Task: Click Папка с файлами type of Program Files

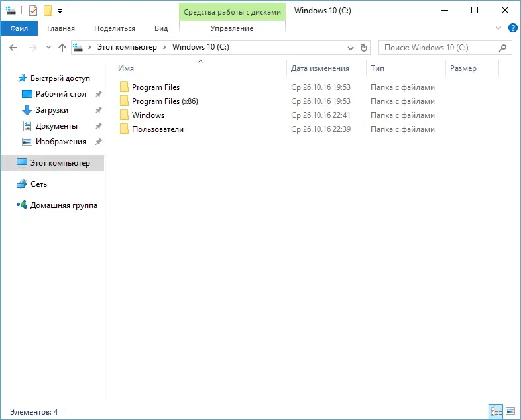Action: pyautogui.click(x=402, y=87)
